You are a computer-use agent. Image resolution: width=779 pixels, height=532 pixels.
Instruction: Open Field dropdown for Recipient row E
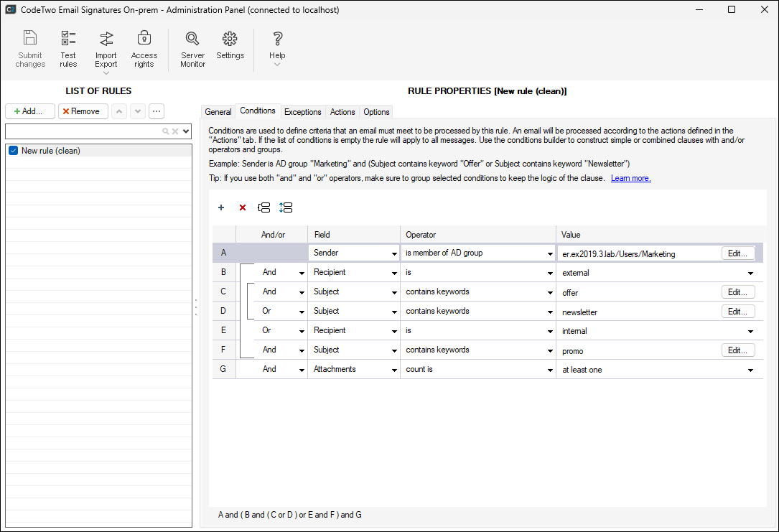394,331
